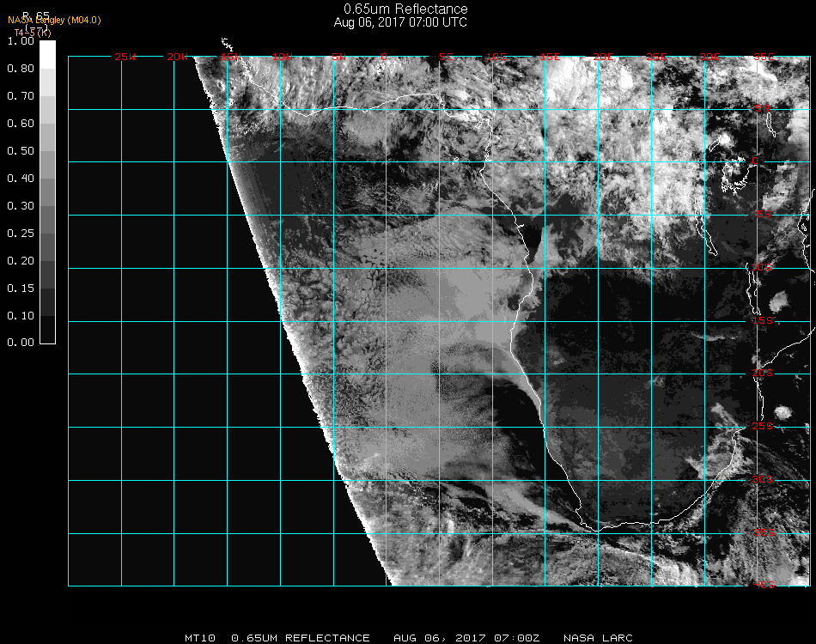
Task: Click the 35E longitude label
Action: (764, 57)
